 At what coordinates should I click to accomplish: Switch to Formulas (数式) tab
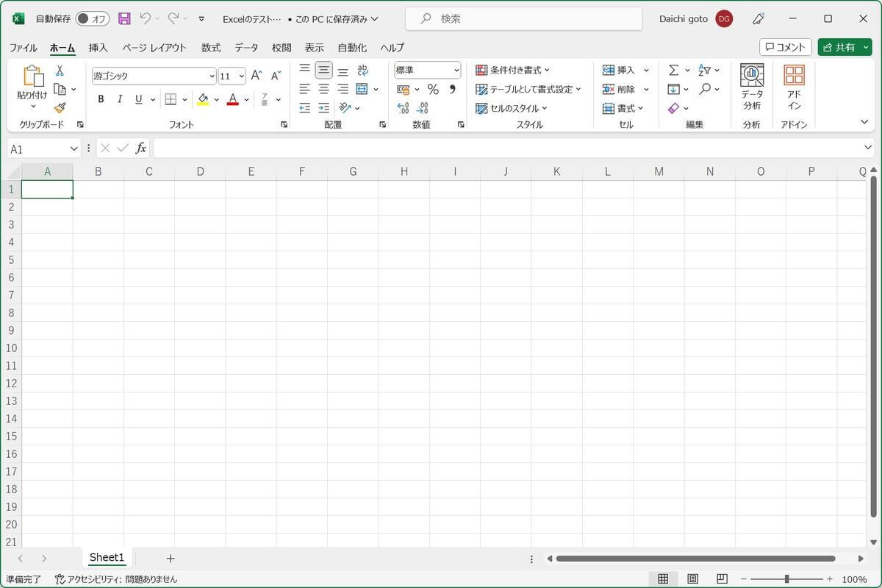coord(211,48)
